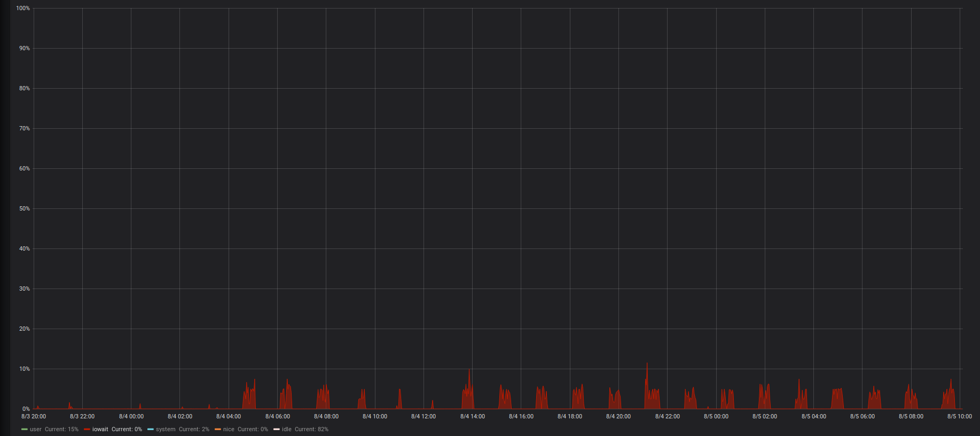Click the blue system legend color swatch

pos(150,430)
